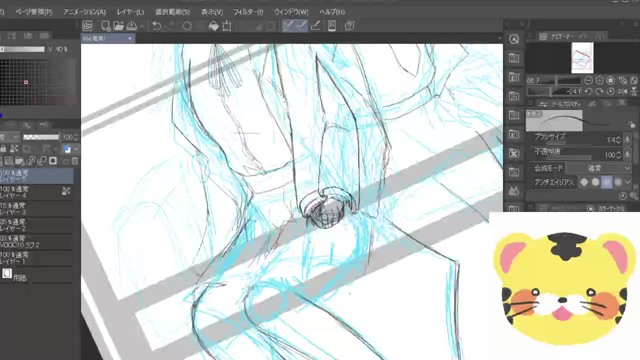
Task: Toggle the layer lock icon
Action: tap(4, 149)
